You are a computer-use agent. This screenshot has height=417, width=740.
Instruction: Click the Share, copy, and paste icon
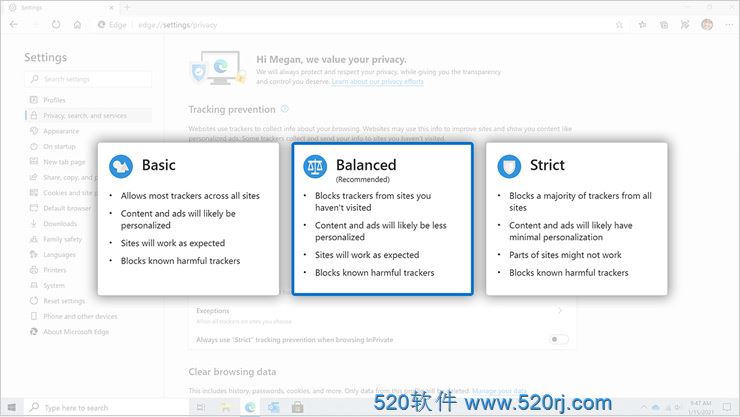(x=34, y=177)
